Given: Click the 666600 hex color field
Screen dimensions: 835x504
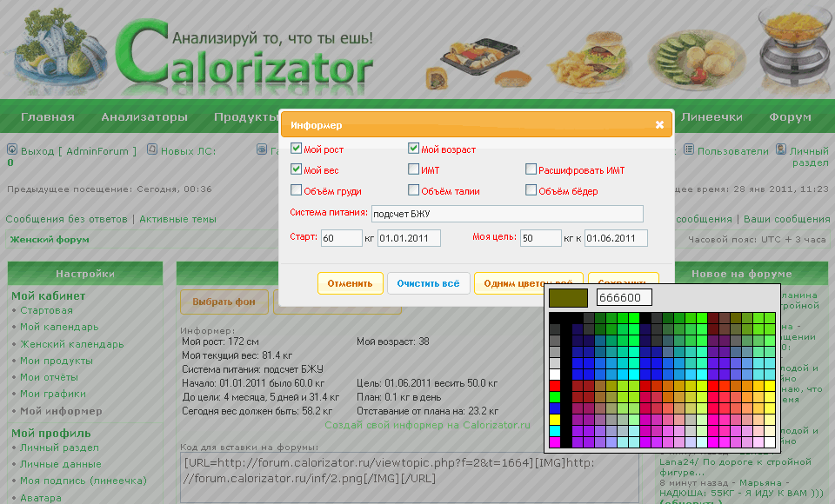Looking at the screenshot, I should [x=624, y=298].
